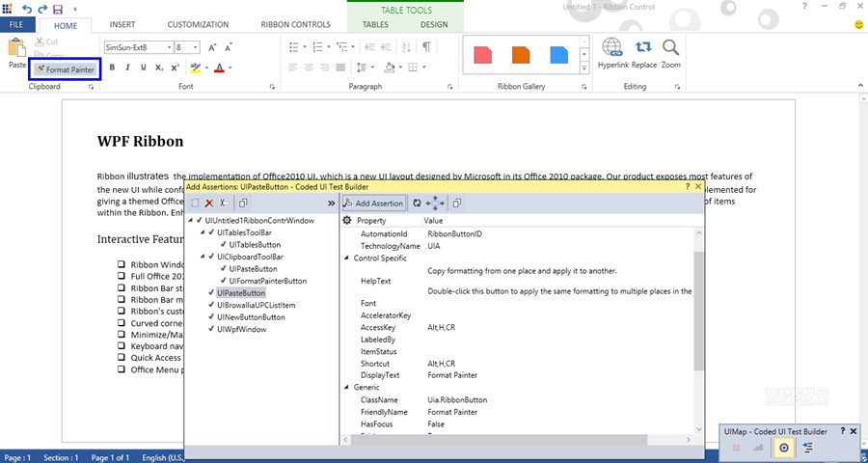This screenshot has height=463, width=868.
Task: Click the Generate Code icon in UIMap builder
Action: pyautogui.click(x=807, y=448)
